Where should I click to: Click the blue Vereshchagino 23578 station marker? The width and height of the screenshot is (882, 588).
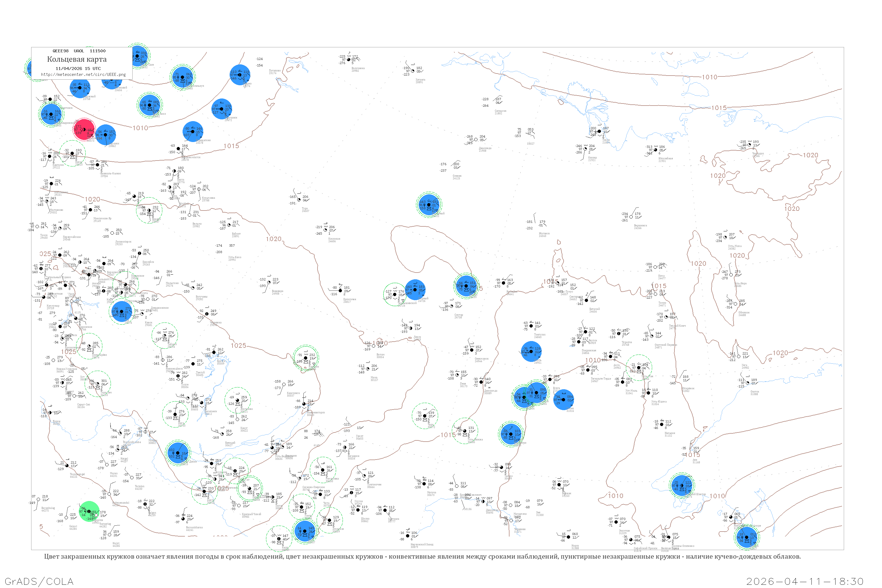(x=193, y=132)
